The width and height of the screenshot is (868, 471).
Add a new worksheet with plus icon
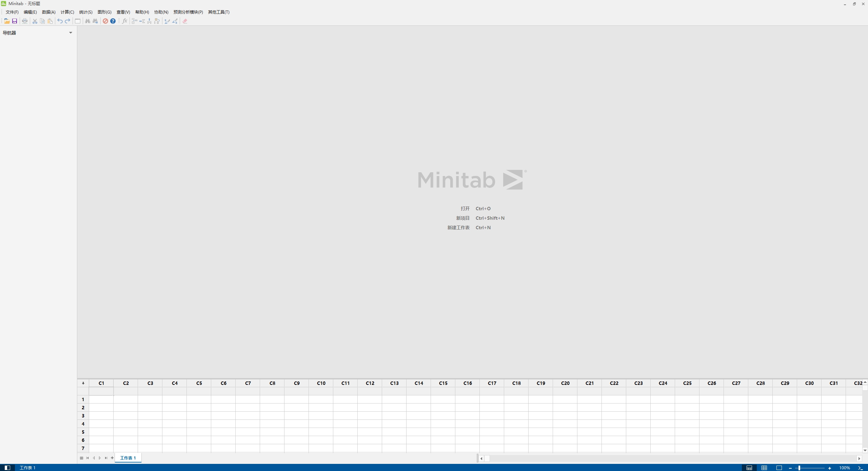(x=112, y=458)
